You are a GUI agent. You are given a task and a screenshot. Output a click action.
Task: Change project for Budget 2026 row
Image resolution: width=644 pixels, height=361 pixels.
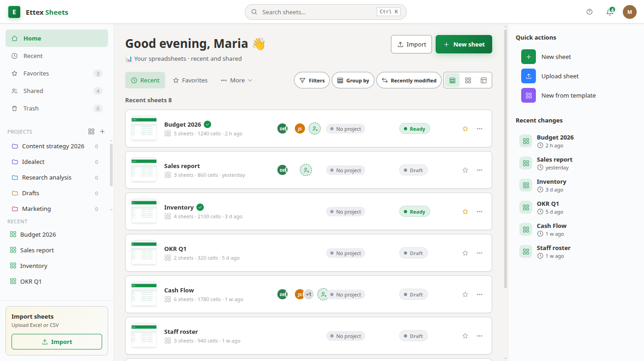click(345, 129)
